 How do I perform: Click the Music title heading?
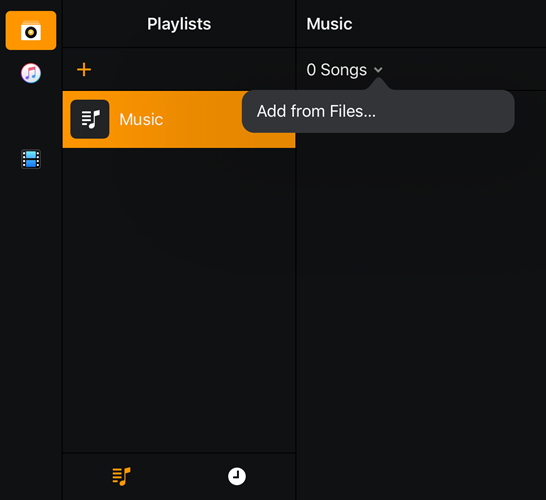(x=329, y=24)
